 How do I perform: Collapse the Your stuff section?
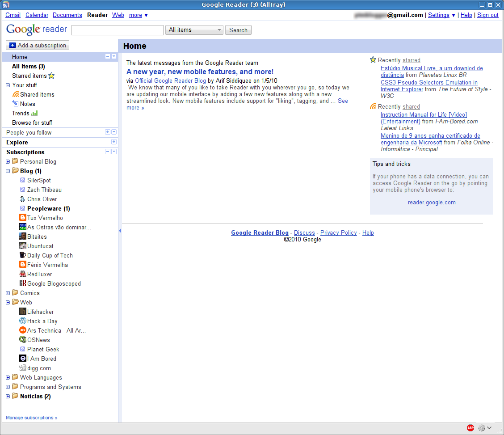8,85
